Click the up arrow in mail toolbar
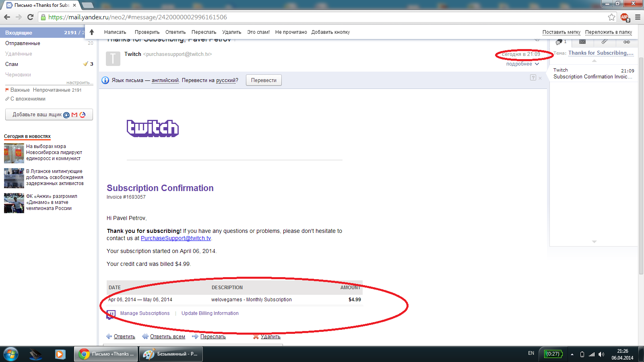Screen dimensions: 644x362 pyautogui.click(x=92, y=32)
